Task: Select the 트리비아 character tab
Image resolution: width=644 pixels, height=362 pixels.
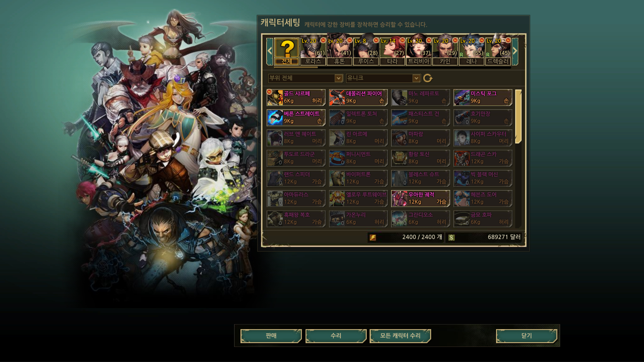Action: click(419, 51)
